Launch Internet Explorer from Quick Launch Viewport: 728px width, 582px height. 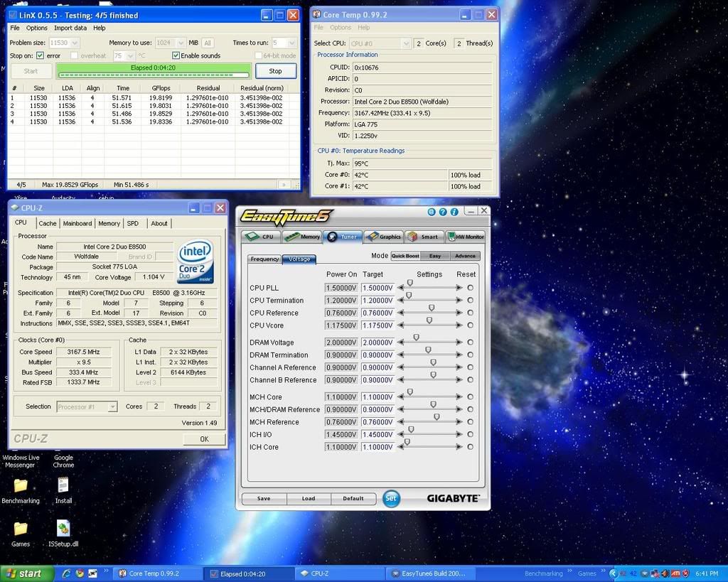(66, 573)
